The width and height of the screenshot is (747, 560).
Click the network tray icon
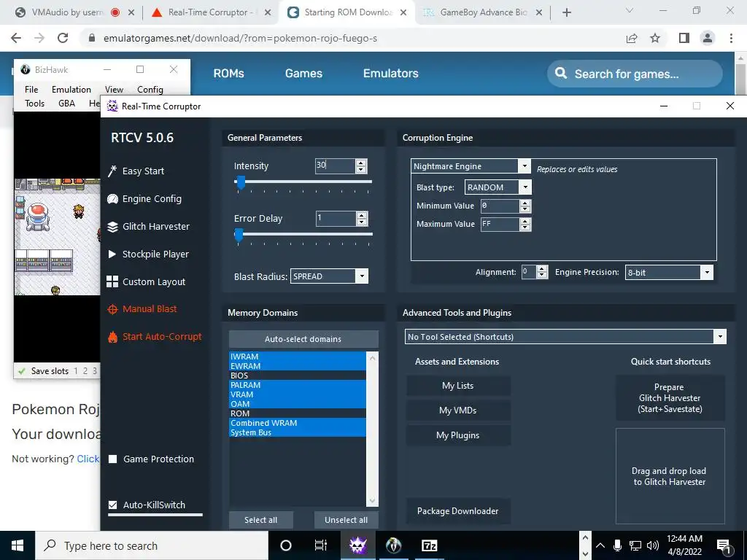point(635,545)
